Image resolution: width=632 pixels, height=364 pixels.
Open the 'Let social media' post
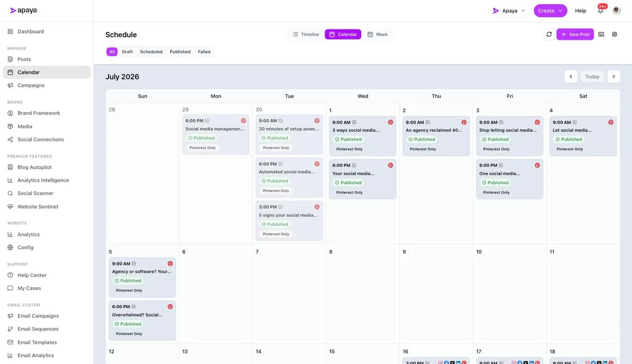point(583,136)
